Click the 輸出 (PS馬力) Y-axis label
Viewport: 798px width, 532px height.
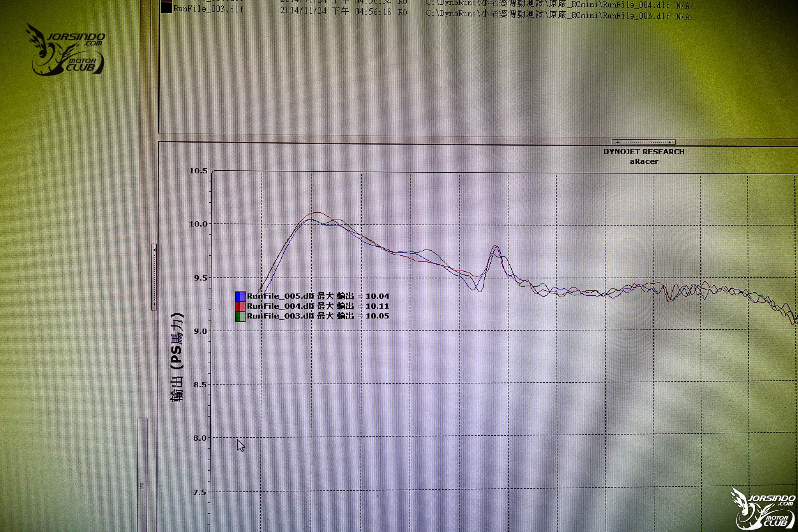[177, 357]
